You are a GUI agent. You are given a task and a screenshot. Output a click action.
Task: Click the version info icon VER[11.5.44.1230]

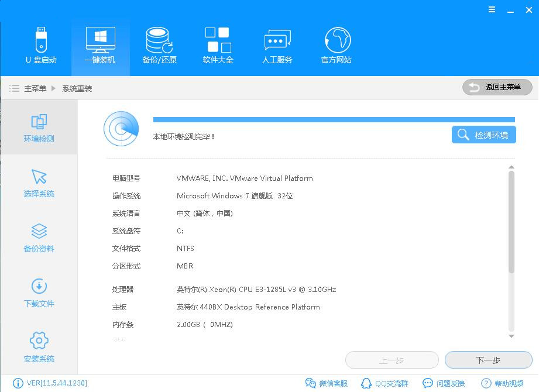pyautogui.click(x=18, y=383)
